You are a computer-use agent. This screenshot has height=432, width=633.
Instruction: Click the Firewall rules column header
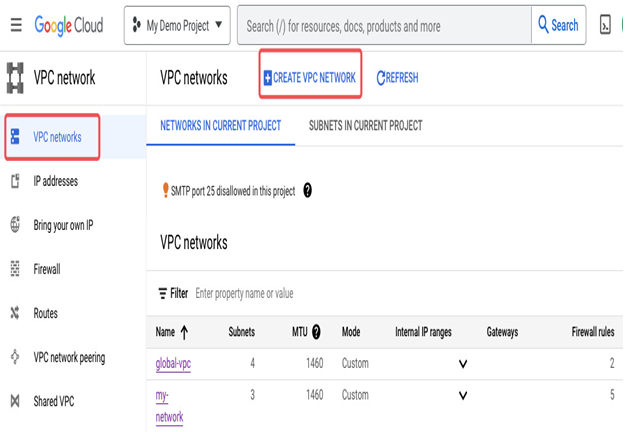pos(593,332)
